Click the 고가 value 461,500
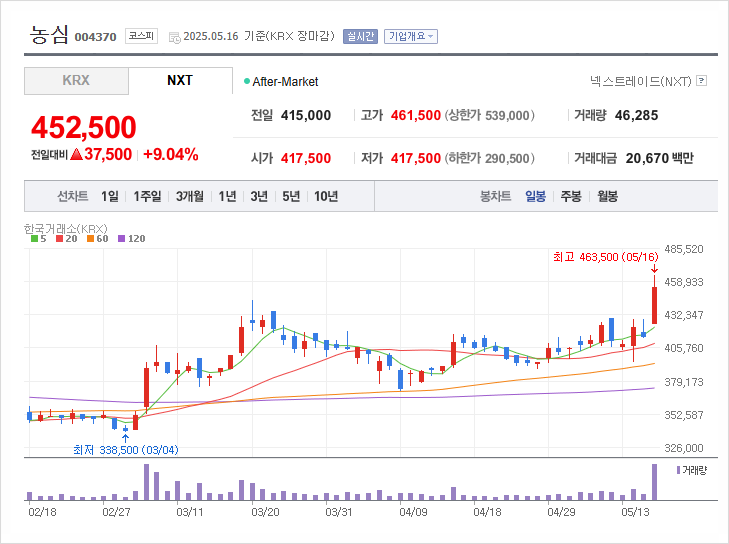 pyautogui.click(x=416, y=115)
